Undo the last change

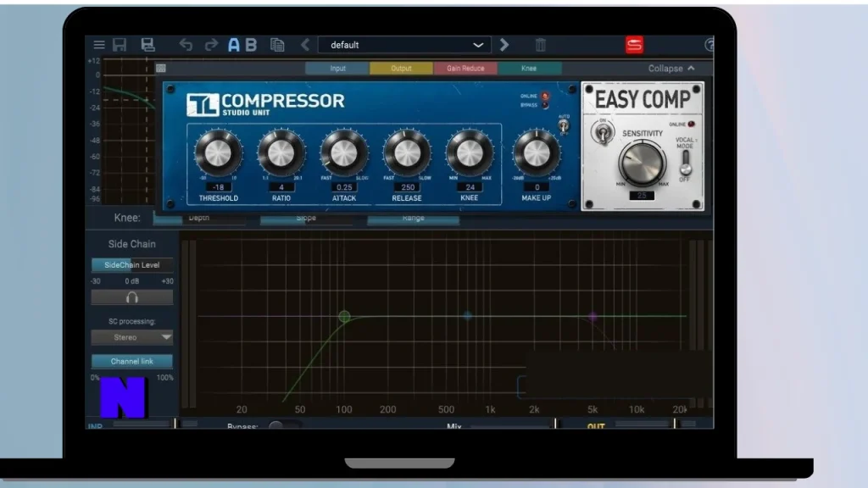[x=186, y=45]
